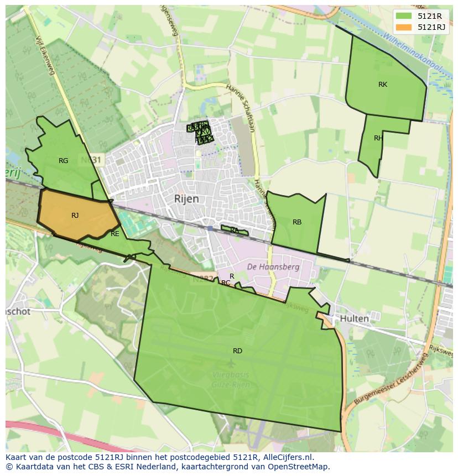
Task: Select the highlighted orange RJ postcode area
Action: coord(75,216)
